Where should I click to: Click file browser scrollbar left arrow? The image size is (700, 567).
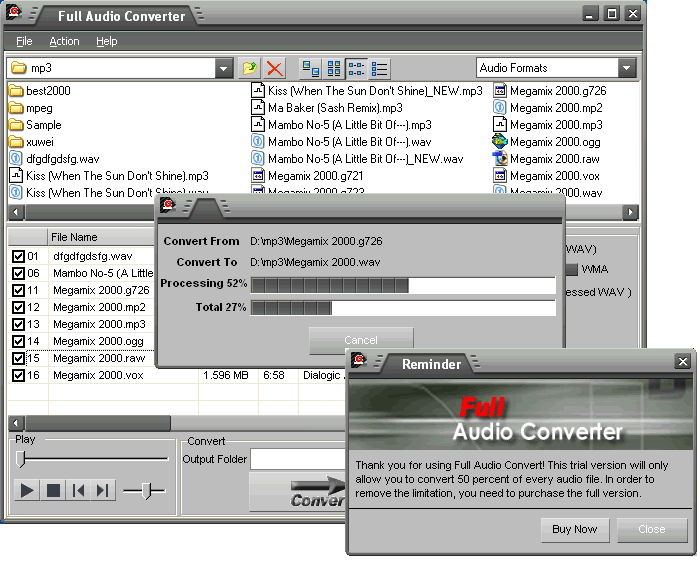pos(16,212)
